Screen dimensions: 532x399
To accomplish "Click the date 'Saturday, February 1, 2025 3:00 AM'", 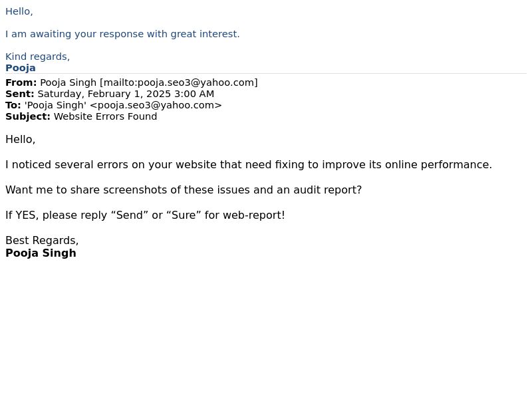I will [126, 94].
